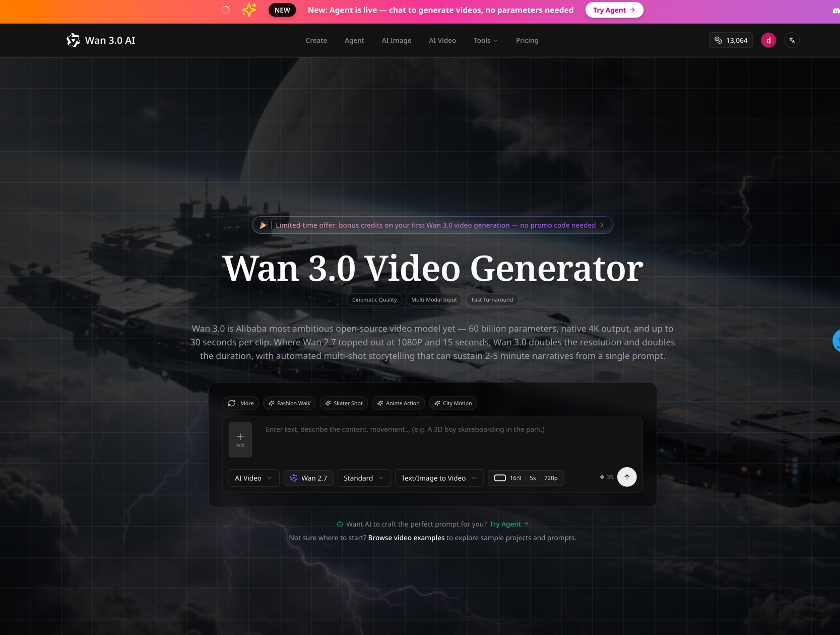Click the Fast Turnaround tag
Viewport: 840px width, 635px height.
[x=492, y=300]
